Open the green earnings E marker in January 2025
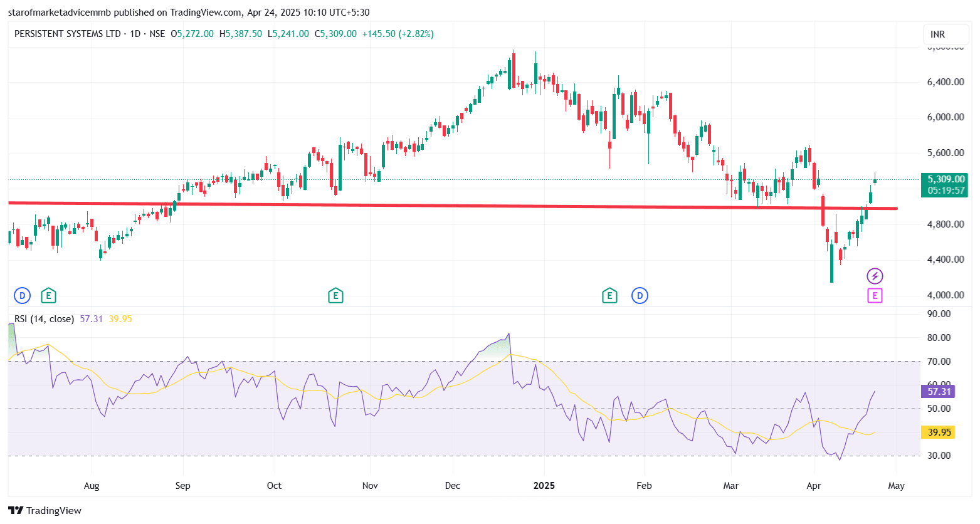This screenshot has height=524, width=980. (x=609, y=295)
